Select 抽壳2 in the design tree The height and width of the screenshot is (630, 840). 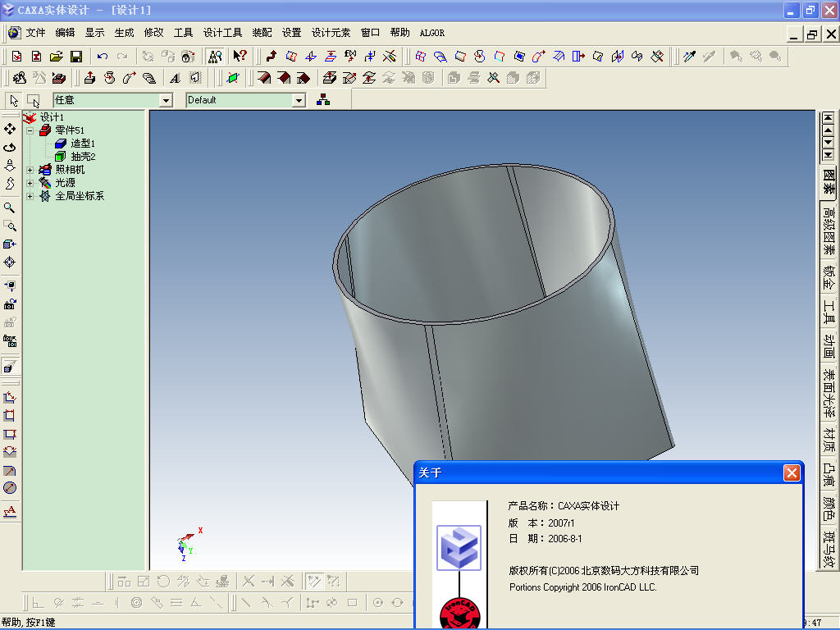click(83, 157)
